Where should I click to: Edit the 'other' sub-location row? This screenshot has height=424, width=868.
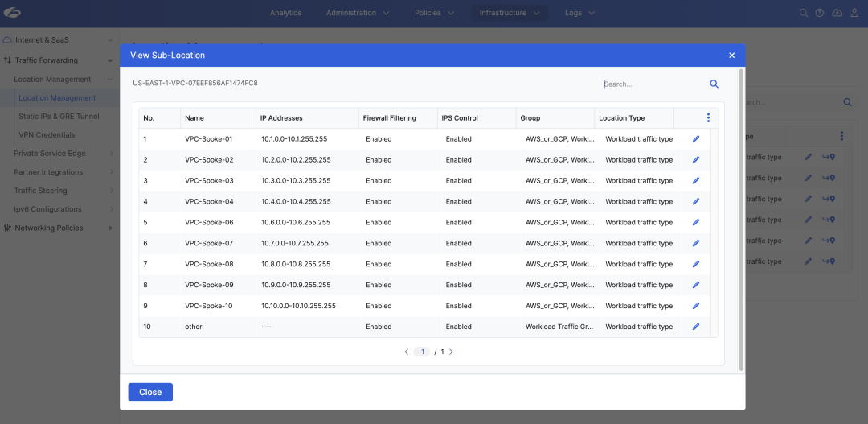(696, 327)
